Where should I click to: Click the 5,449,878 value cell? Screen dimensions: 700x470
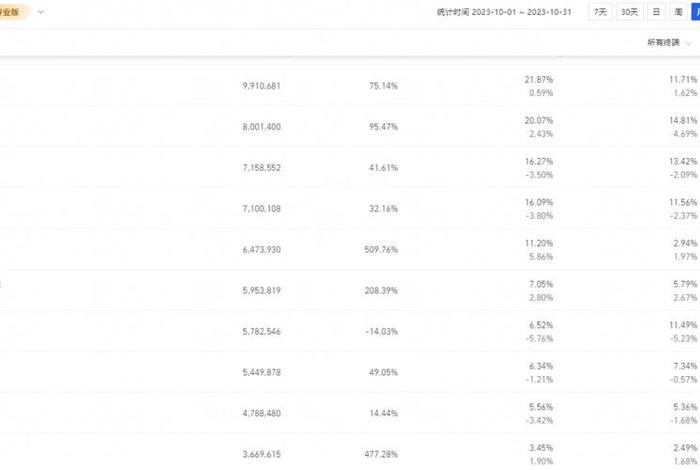[262, 372]
